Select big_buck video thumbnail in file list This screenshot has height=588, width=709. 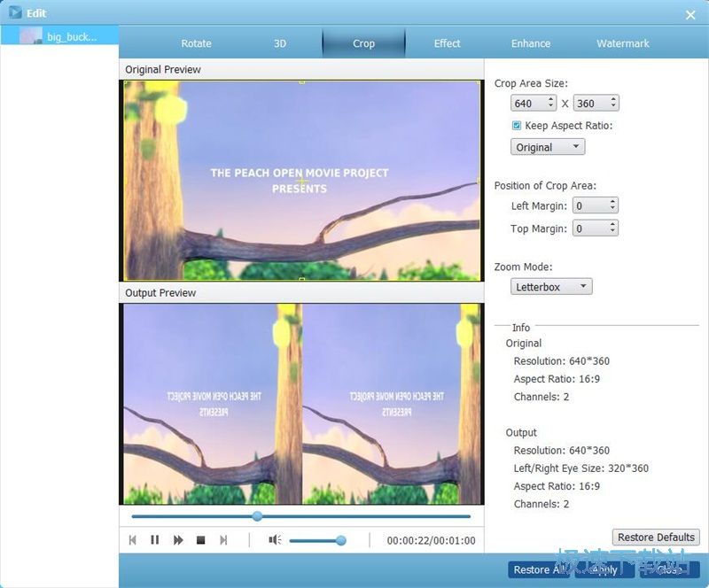[x=31, y=35]
